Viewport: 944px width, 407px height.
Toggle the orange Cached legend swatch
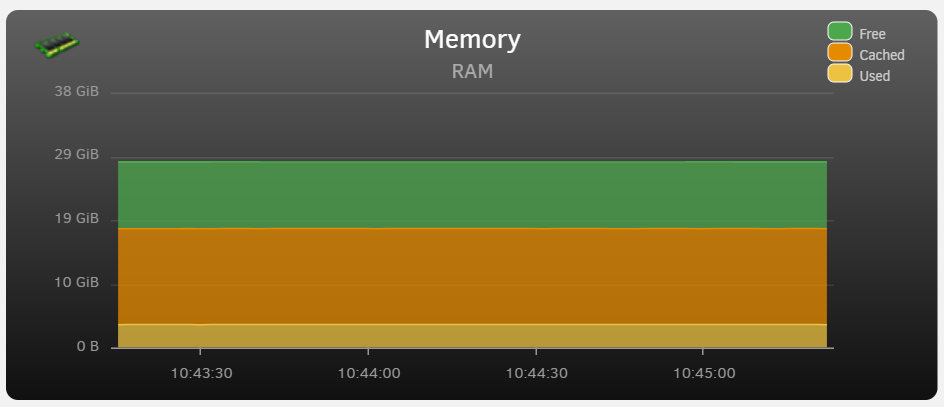(x=839, y=52)
